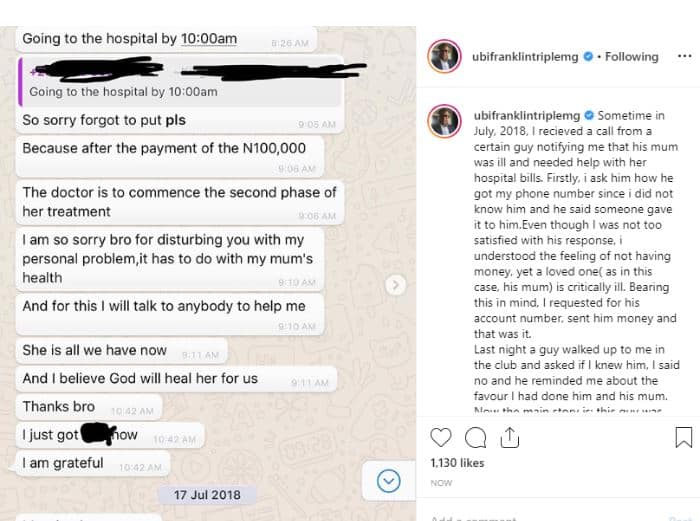This screenshot has width=700, height=521.
Task: Click the verified badge in caption
Action: click(x=589, y=115)
